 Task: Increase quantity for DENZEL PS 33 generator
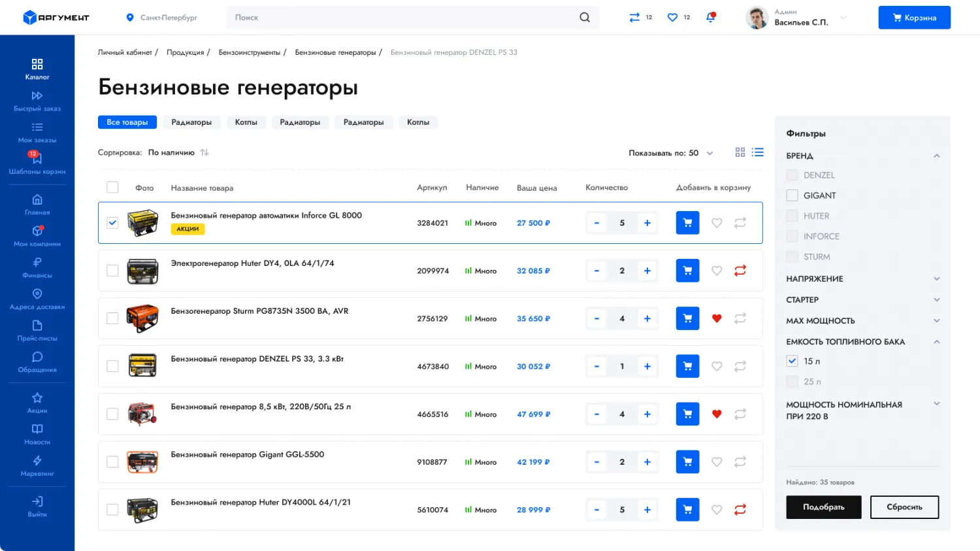tap(647, 366)
